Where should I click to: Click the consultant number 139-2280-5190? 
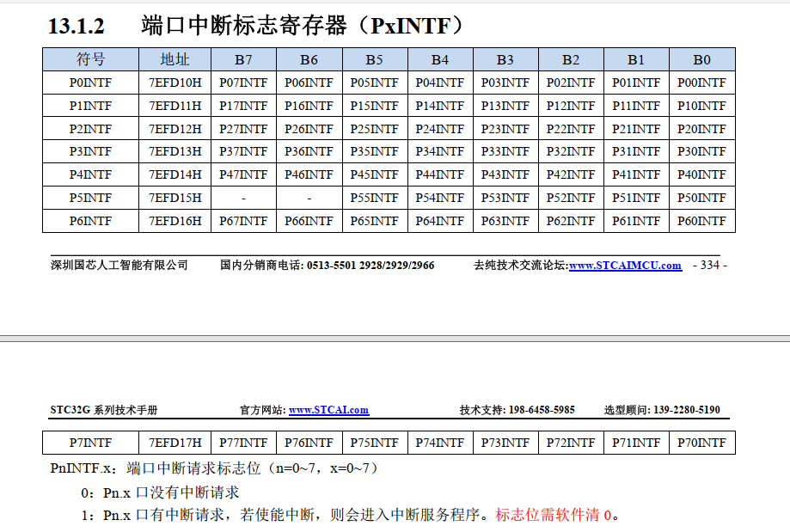(687, 410)
